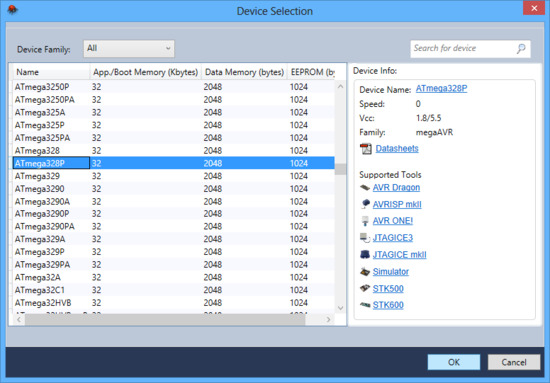Click the Simulator tool icon
550x383 pixels.
click(x=365, y=271)
